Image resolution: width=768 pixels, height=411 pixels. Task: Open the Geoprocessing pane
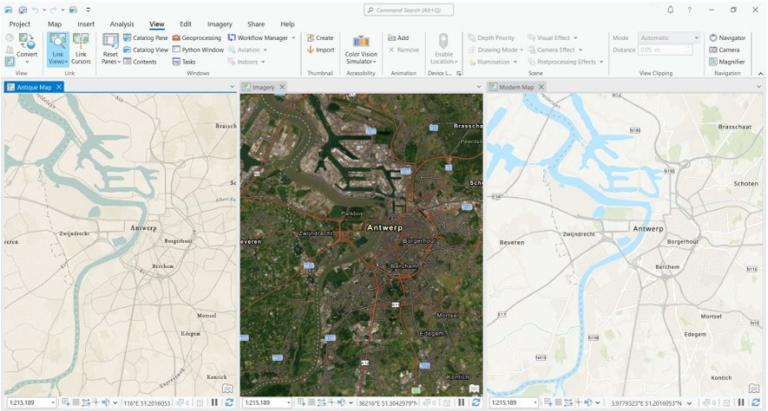coord(197,38)
